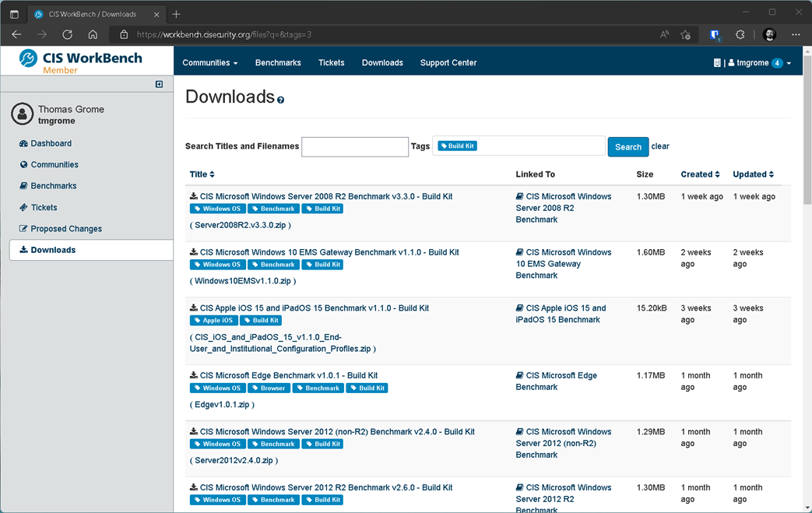Open linked CIS Apple iOS 15 and iPadOS 15 Benchmark

click(561, 314)
